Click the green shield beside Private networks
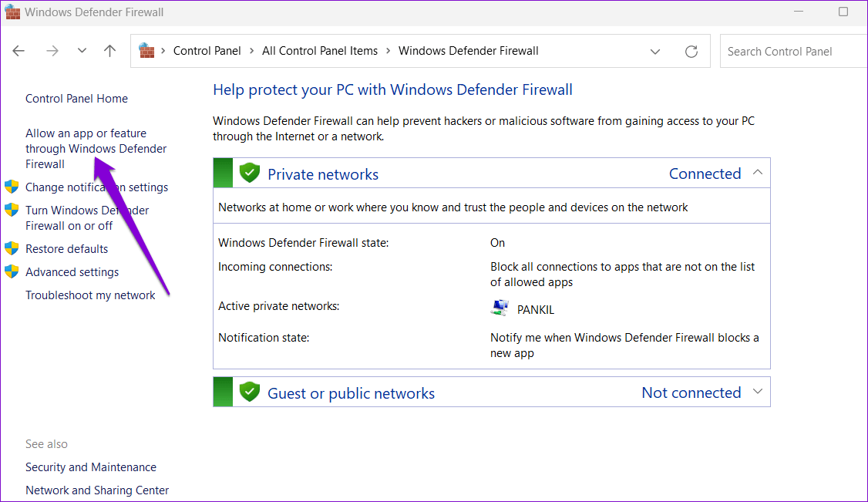Screen dimensions: 868x502 coord(249,172)
